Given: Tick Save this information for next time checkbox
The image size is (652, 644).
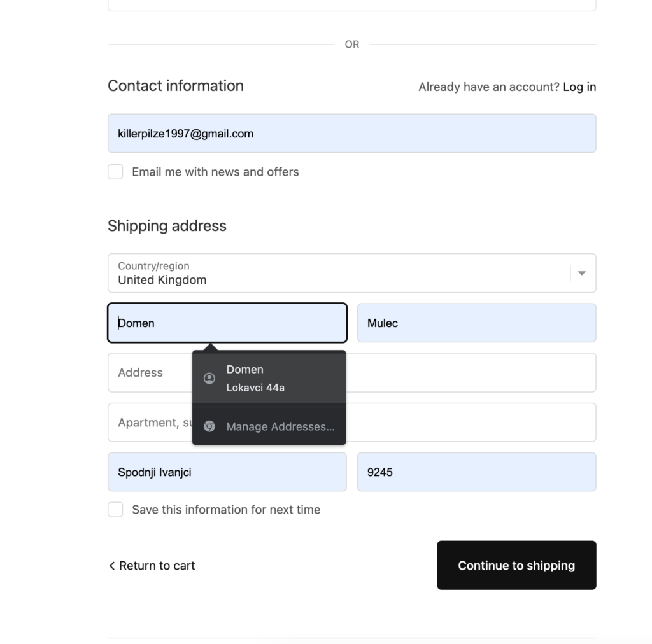Looking at the screenshot, I should pyautogui.click(x=115, y=510).
